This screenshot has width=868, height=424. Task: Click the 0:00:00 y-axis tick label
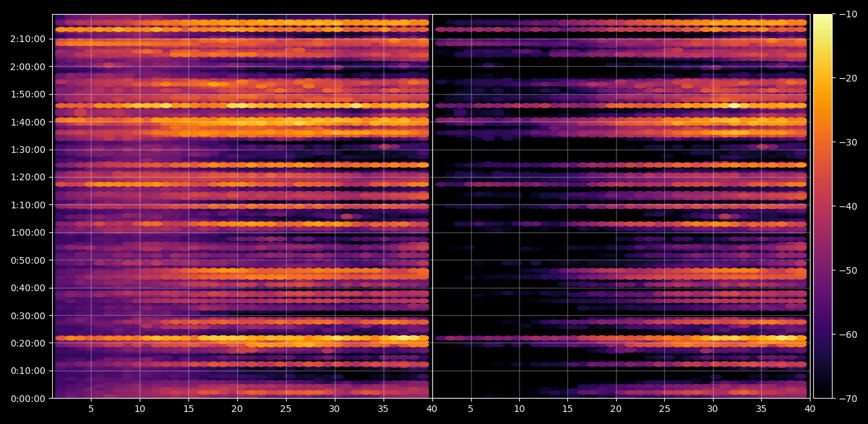[x=27, y=399]
